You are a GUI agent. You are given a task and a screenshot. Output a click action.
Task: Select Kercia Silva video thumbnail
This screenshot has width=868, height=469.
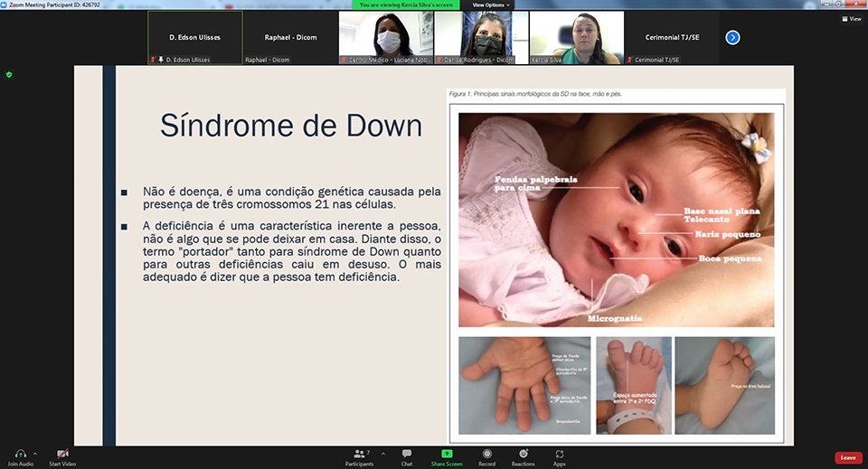576,37
